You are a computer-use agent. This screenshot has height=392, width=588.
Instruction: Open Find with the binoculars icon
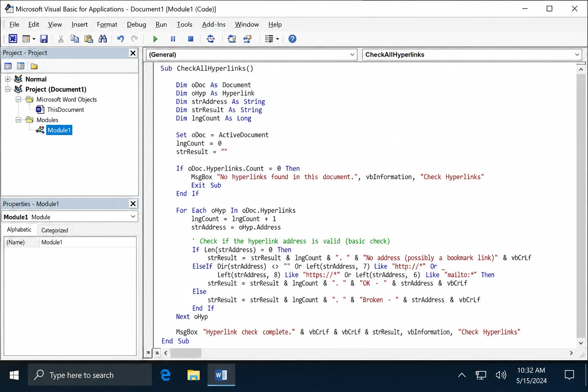(x=103, y=39)
